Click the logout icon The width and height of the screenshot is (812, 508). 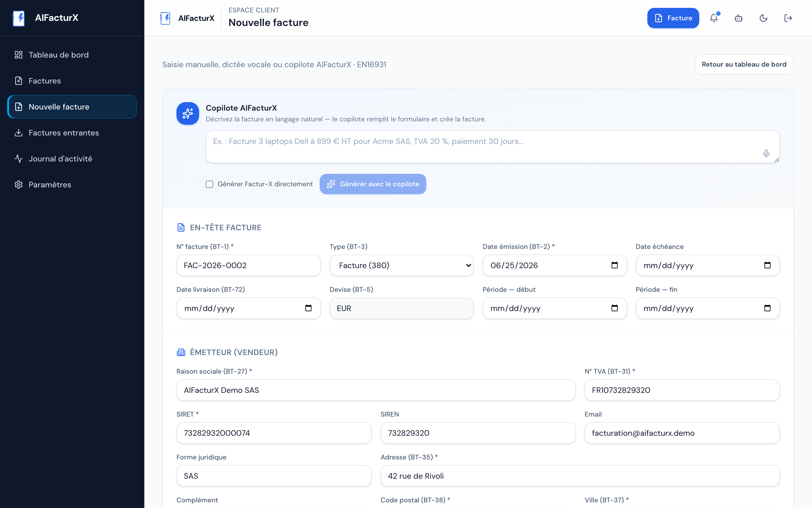[x=788, y=18]
